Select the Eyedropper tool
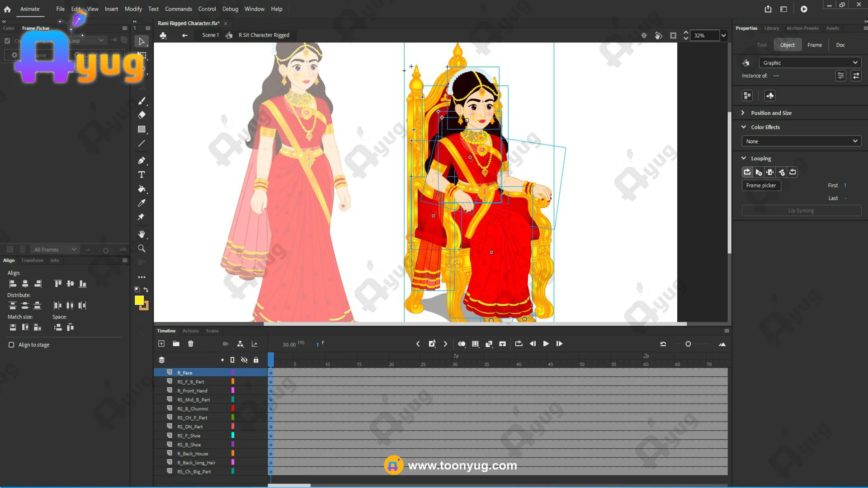The height and width of the screenshot is (488, 868). pyautogui.click(x=142, y=203)
